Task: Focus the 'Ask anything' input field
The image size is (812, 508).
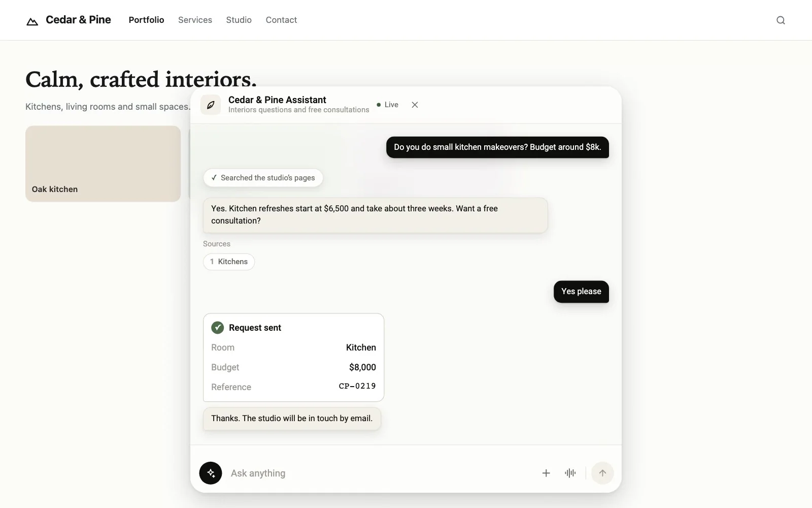Action: pyautogui.click(x=381, y=473)
